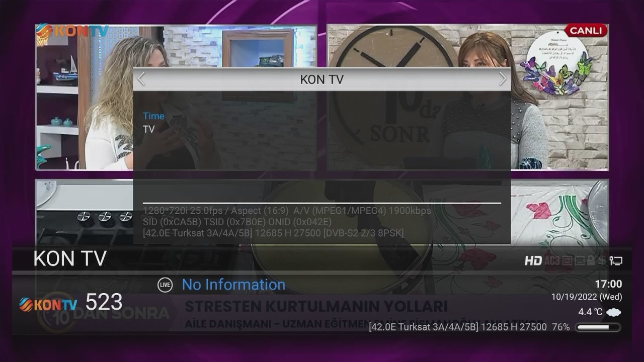This screenshot has height=362, width=644.
Task: Click the SID (0xCA5B) service ID line
Action: (x=237, y=222)
